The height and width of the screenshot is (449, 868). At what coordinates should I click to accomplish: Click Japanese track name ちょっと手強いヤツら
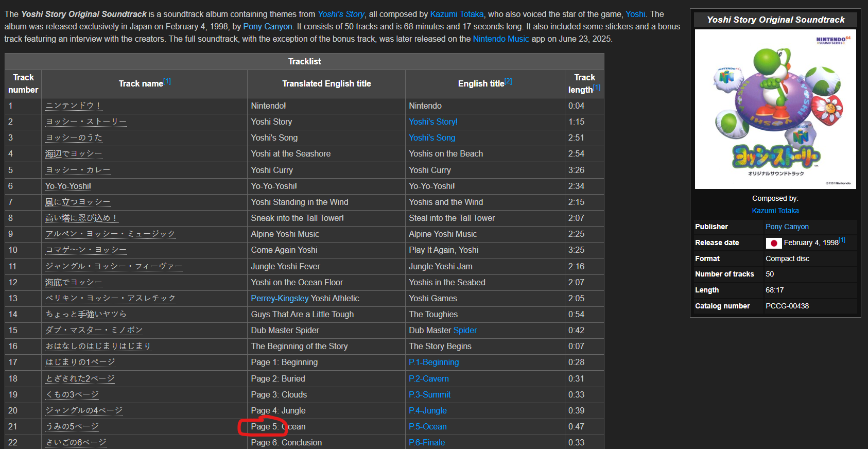click(x=86, y=314)
